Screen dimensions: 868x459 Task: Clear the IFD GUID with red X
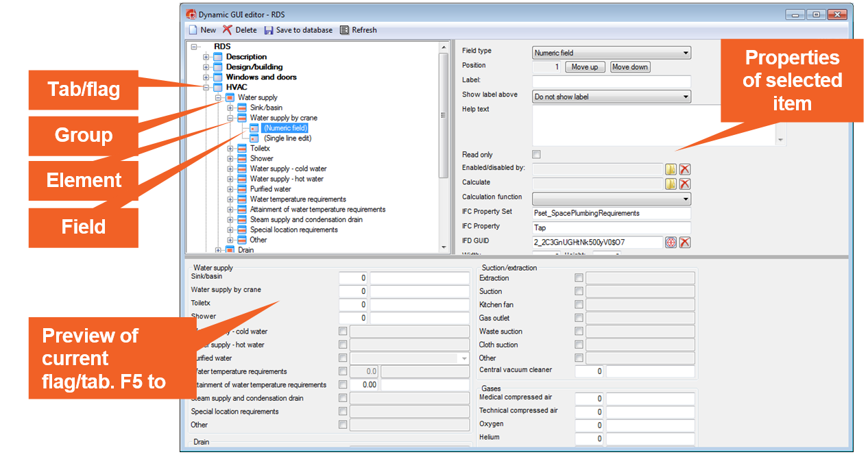tap(684, 242)
